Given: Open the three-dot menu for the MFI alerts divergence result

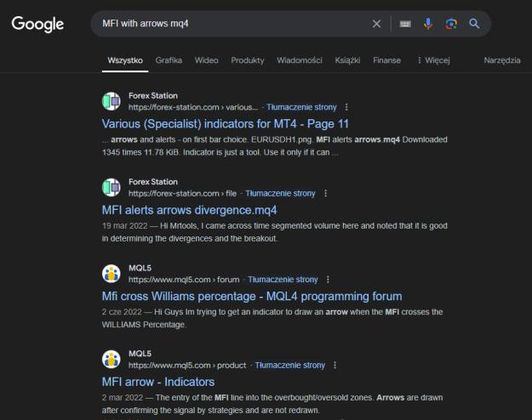Looking at the screenshot, I should click(325, 193).
